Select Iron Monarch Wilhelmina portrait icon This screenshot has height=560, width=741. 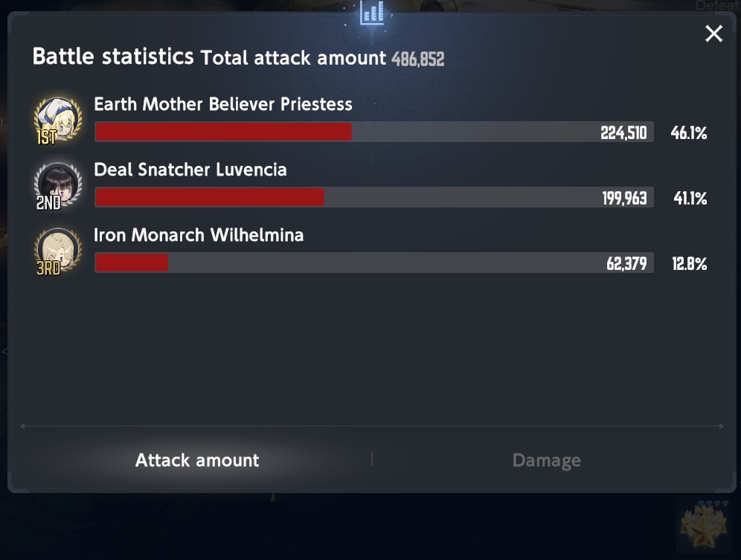tap(57, 251)
